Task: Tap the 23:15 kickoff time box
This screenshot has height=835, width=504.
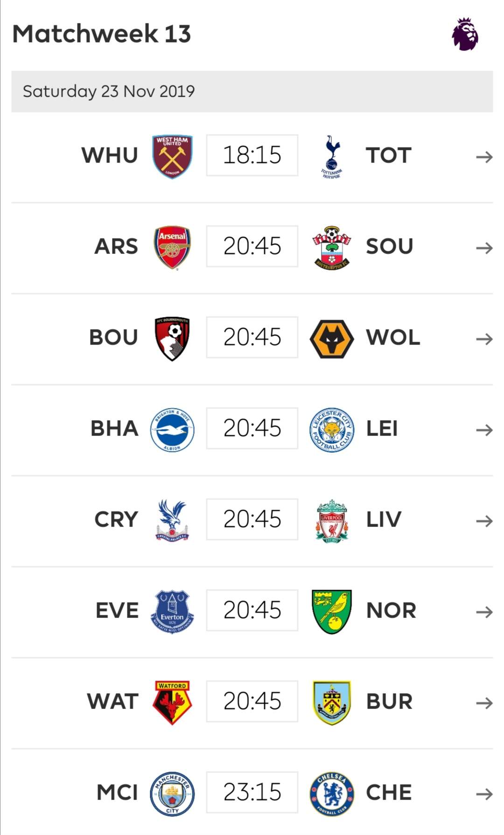Action: tap(252, 792)
